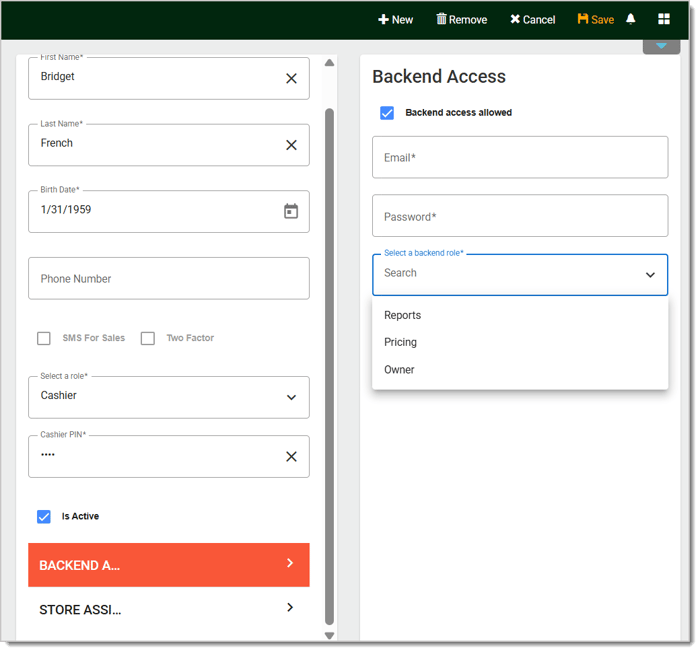Click the left panel scrollbar thumb
Viewport: 700px width, 652px height.
point(329,367)
